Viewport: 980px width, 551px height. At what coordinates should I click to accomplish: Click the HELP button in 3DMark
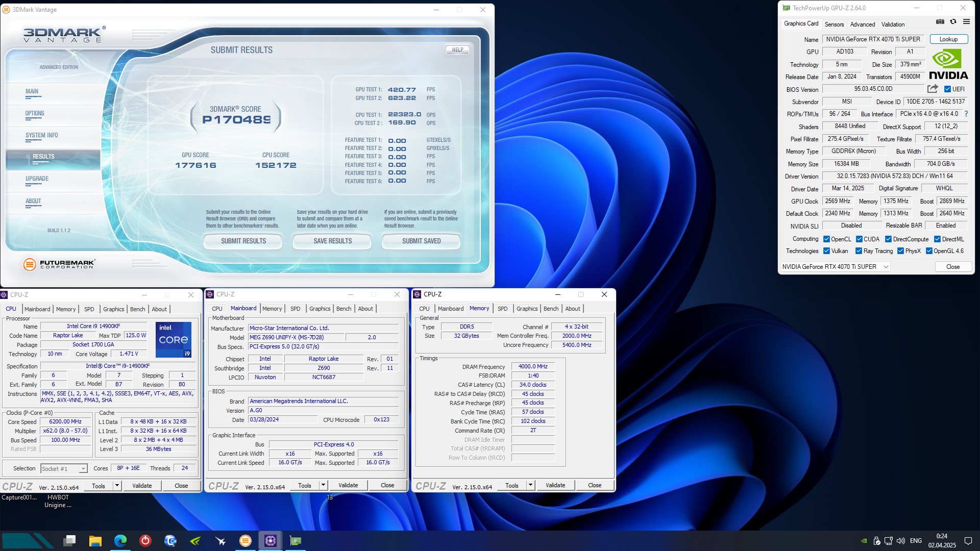point(457,50)
